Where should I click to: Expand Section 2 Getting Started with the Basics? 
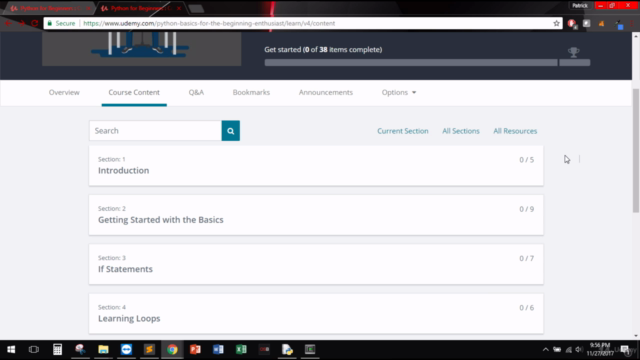pyautogui.click(x=316, y=215)
